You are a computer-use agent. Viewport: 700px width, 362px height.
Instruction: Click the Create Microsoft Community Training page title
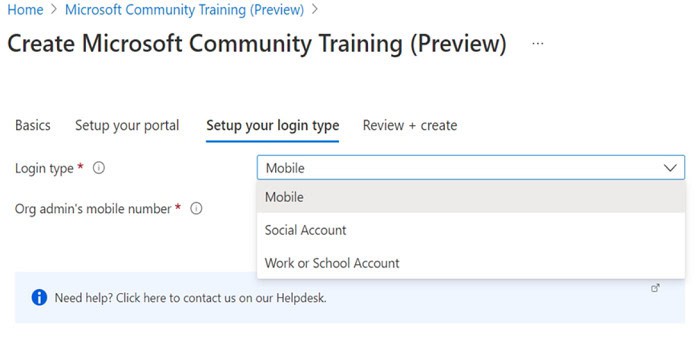[x=257, y=44]
